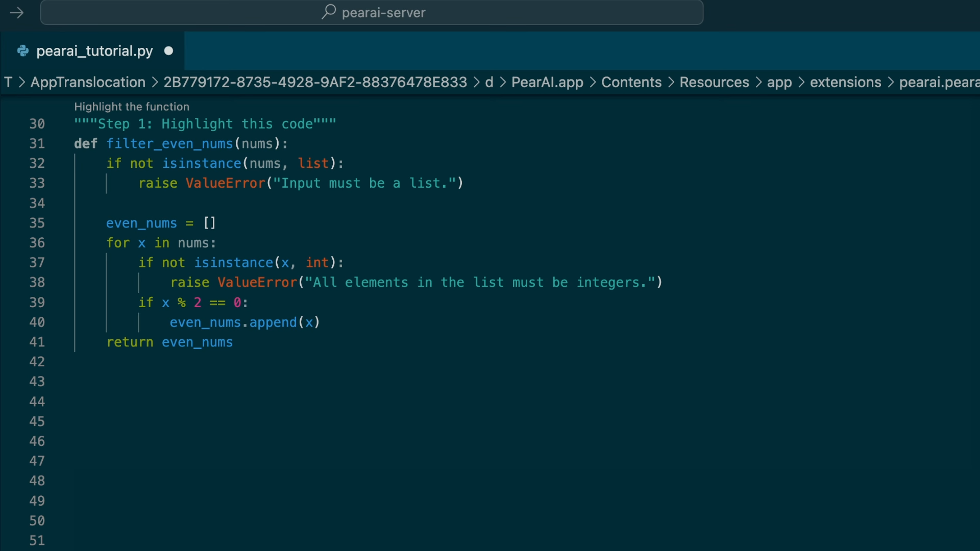
Task: Open the pearai-server search box
Action: tap(372, 12)
